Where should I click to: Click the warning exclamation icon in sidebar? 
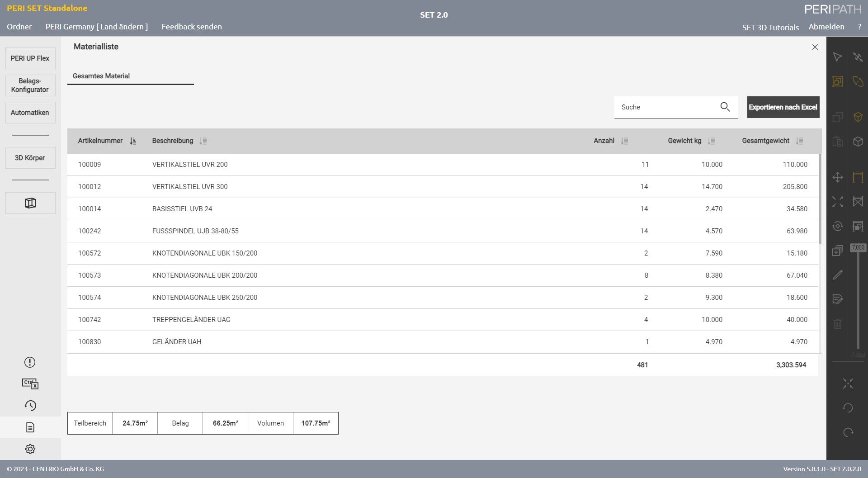(30, 362)
